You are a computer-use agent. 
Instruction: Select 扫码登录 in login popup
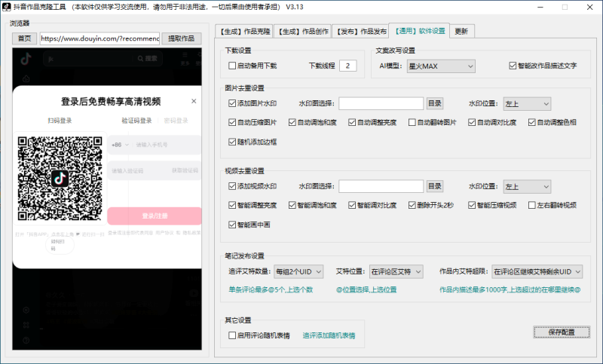click(x=60, y=121)
